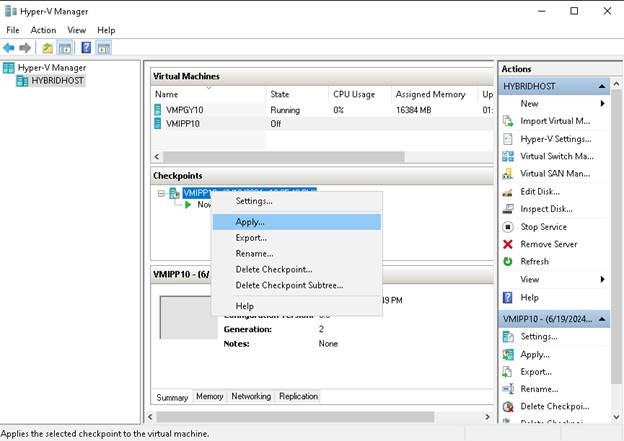Click details pane horizontal scroll right arrow

tap(487, 417)
